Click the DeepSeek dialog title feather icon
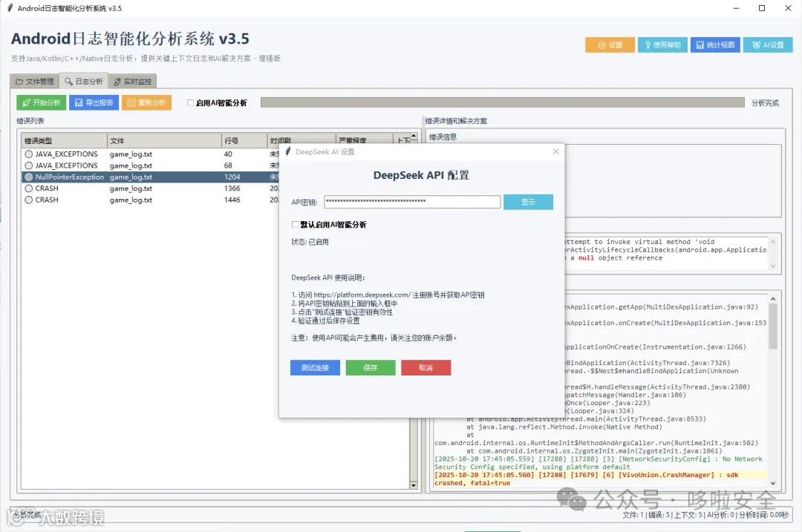 point(288,151)
